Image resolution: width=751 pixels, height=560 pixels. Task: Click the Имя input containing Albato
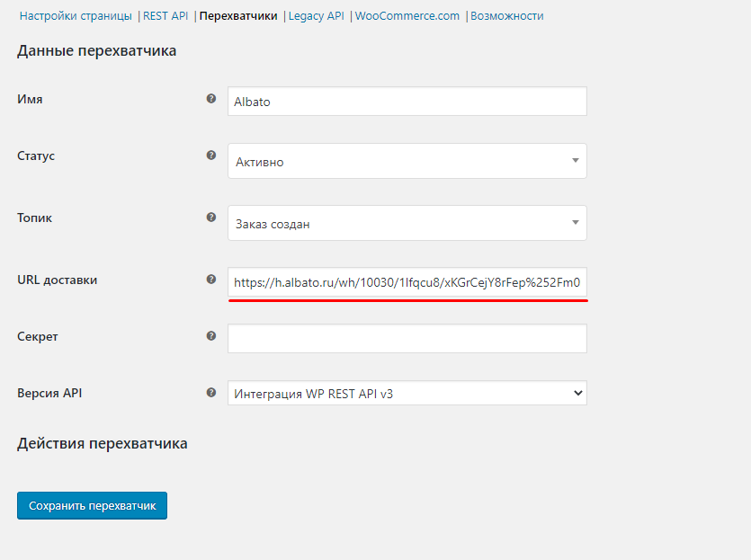pyautogui.click(x=407, y=102)
